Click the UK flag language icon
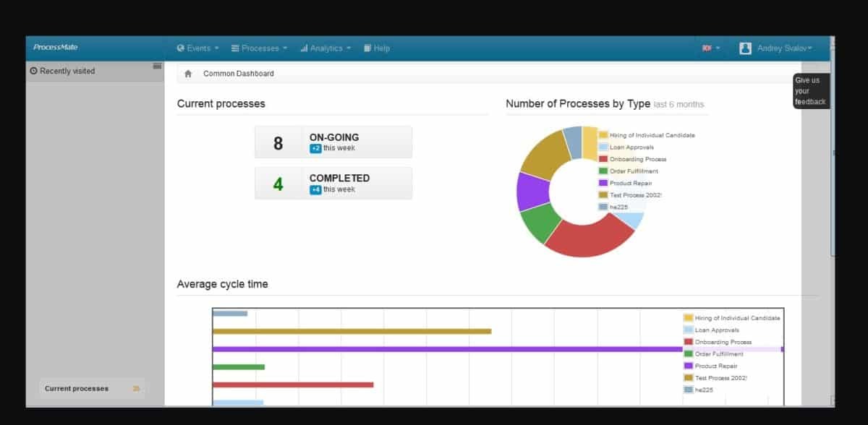This screenshot has height=425, width=868. click(x=707, y=48)
